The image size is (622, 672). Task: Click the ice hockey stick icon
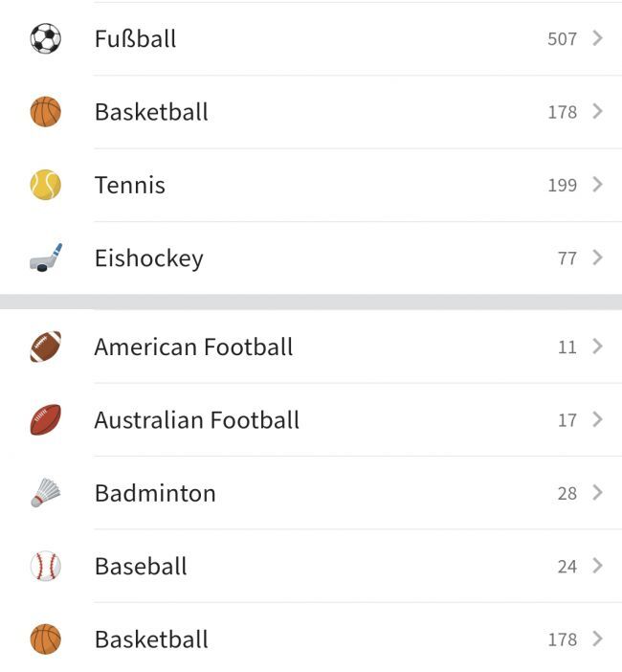[x=45, y=258]
